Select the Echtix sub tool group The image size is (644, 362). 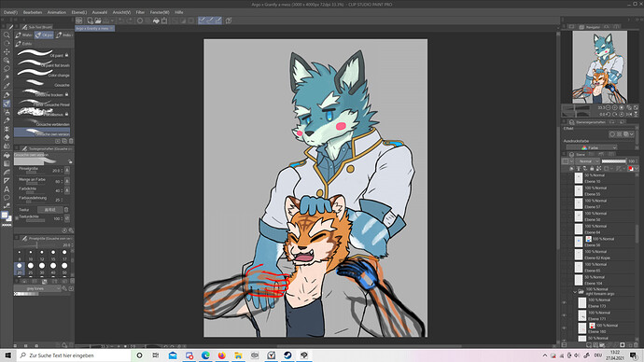(x=24, y=44)
